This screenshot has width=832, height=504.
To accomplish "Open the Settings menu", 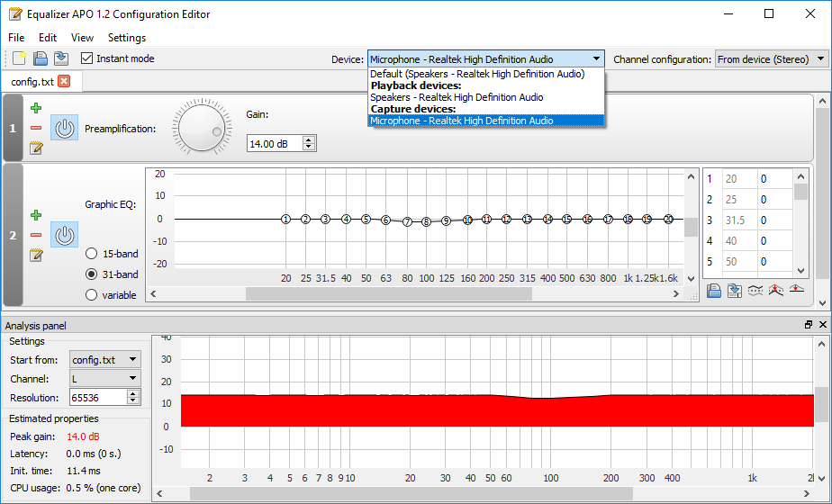I will point(127,38).
